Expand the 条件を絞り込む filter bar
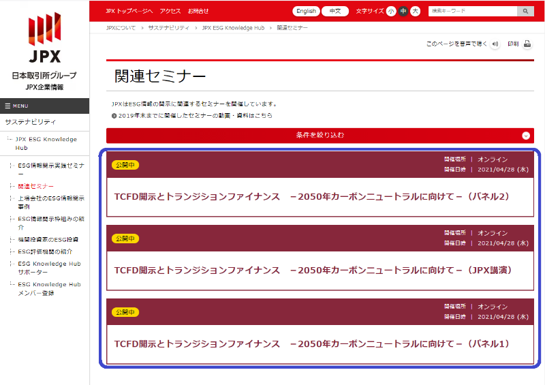Image resolution: width=545 pixels, height=385 pixels. point(320,135)
